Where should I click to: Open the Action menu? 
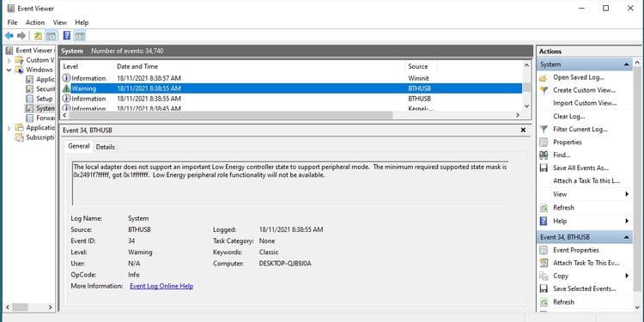[x=35, y=22]
